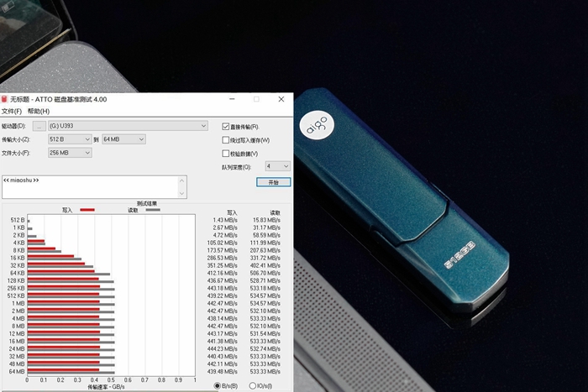This screenshot has height=392, width=588.
Task: Open the drive dropdown showing (G:) U393
Action: [x=127, y=126]
